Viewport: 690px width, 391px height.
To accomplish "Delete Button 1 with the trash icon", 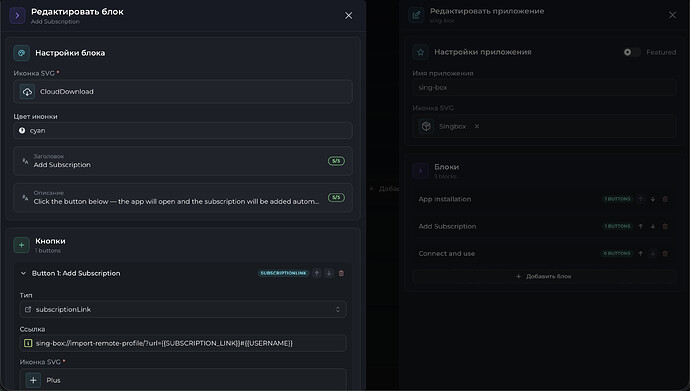I will 341,273.
